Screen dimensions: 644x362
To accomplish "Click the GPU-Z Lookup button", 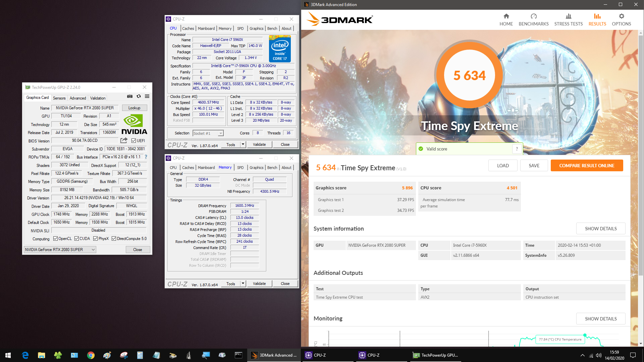I will tap(134, 108).
